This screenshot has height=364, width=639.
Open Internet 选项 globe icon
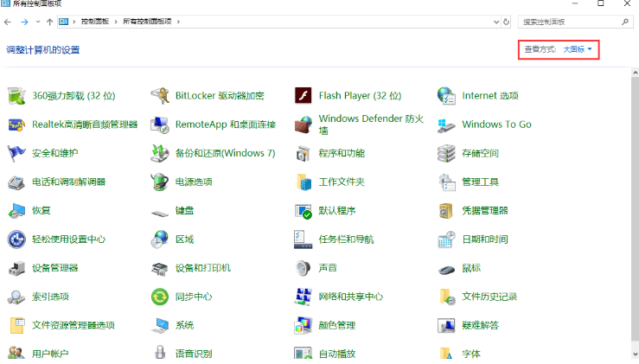(446, 96)
